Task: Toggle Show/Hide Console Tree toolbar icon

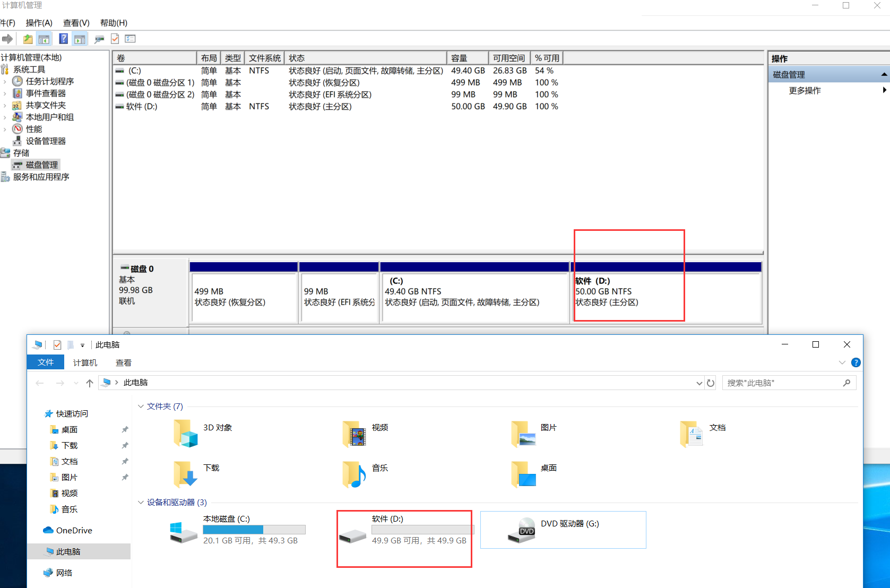Action: pos(44,39)
